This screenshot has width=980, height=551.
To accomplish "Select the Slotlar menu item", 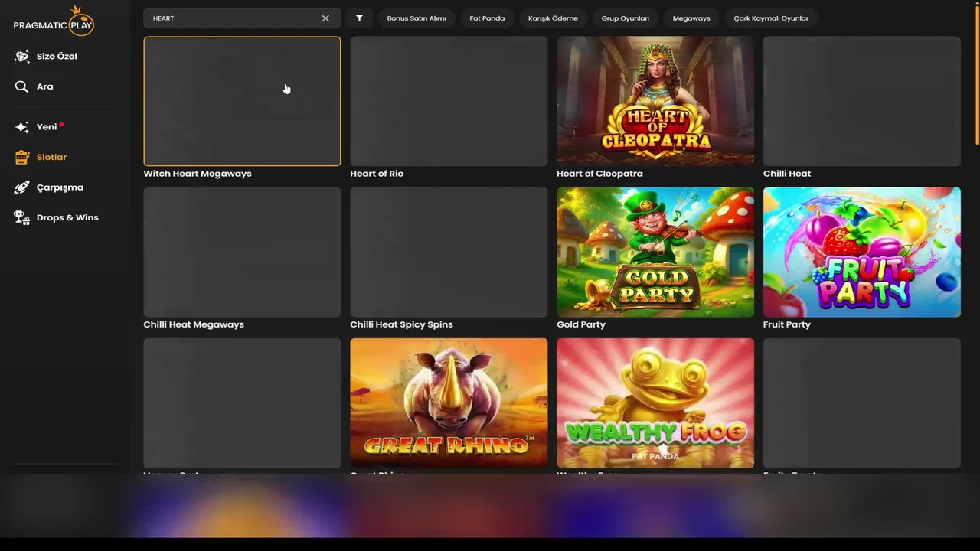I will tap(51, 157).
